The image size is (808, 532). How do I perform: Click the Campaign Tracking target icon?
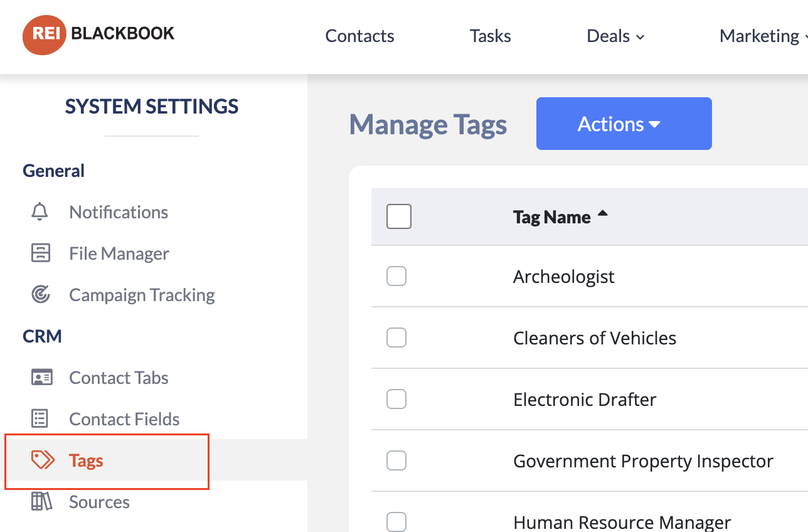pos(41,295)
